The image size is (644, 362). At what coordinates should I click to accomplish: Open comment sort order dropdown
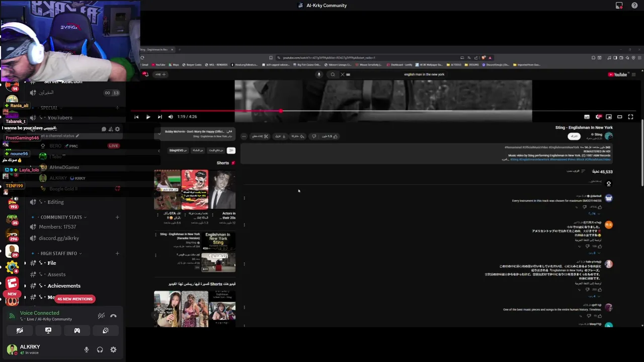click(577, 171)
